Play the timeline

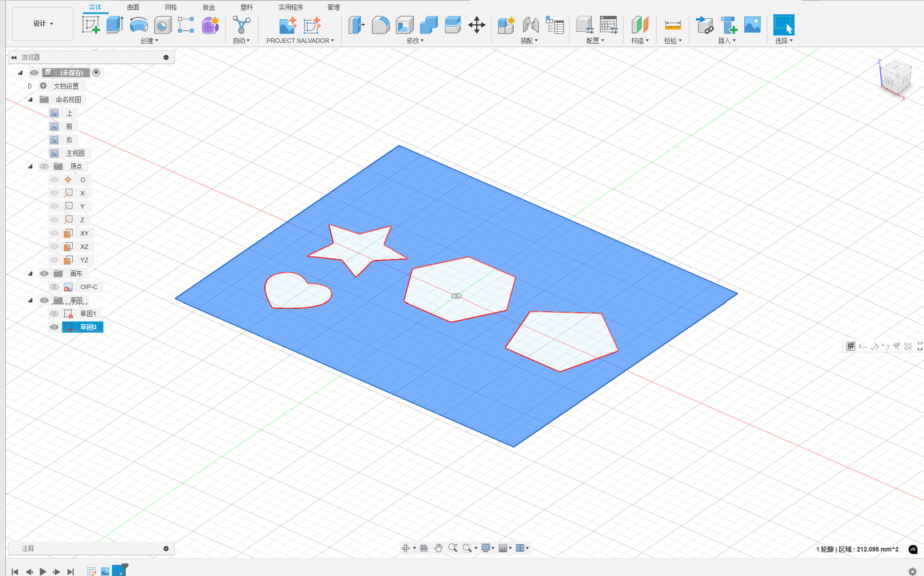(43, 572)
